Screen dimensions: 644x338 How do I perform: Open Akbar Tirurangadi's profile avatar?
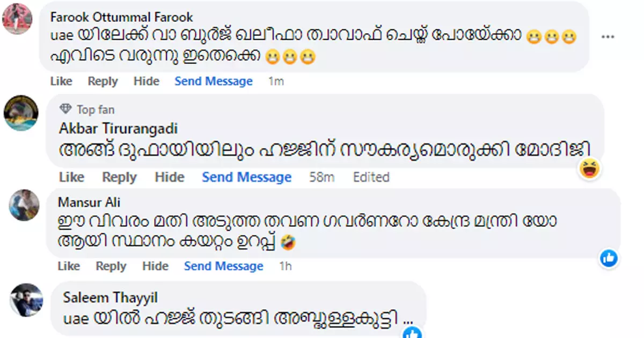pyautogui.click(x=21, y=113)
